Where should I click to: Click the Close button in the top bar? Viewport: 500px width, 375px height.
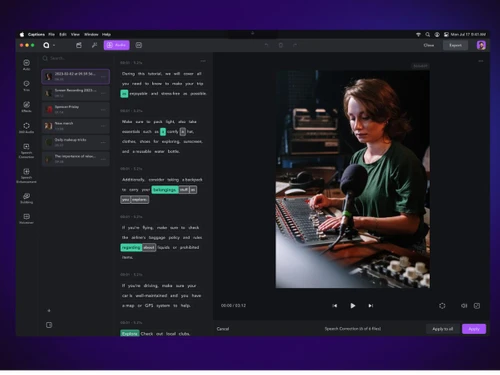pos(429,45)
